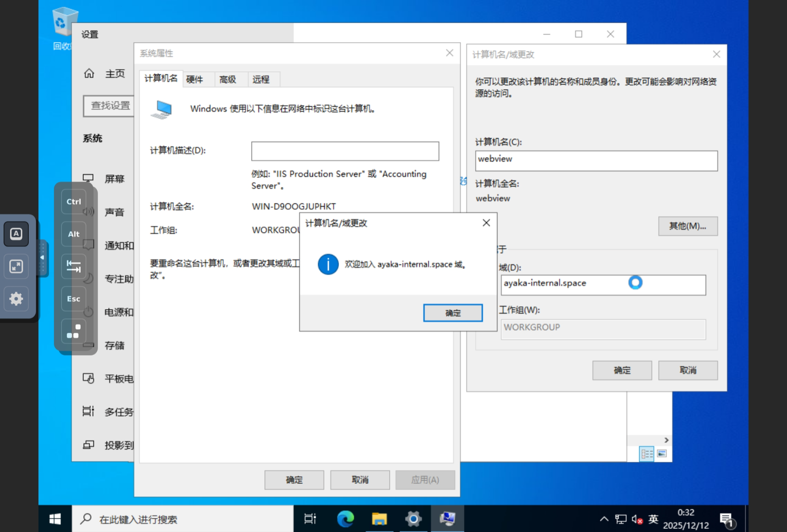Open File Explorer from taskbar
Image resolution: width=787 pixels, height=532 pixels.
pos(379,519)
